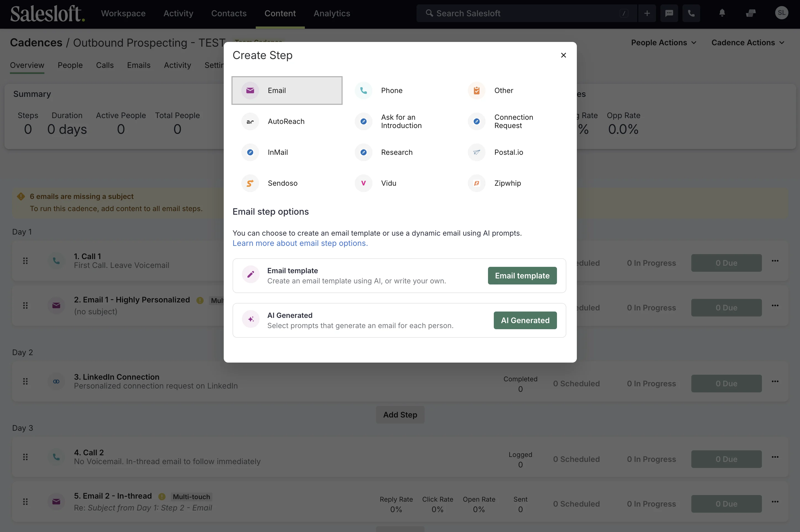
Task: Open step 5. Email 2 - In-thread title
Action: coord(113,496)
